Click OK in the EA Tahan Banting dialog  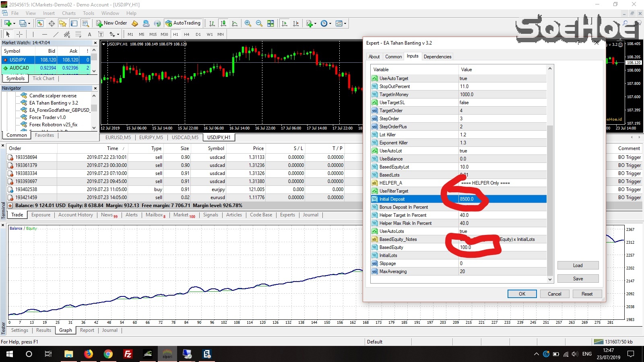coord(522,294)
